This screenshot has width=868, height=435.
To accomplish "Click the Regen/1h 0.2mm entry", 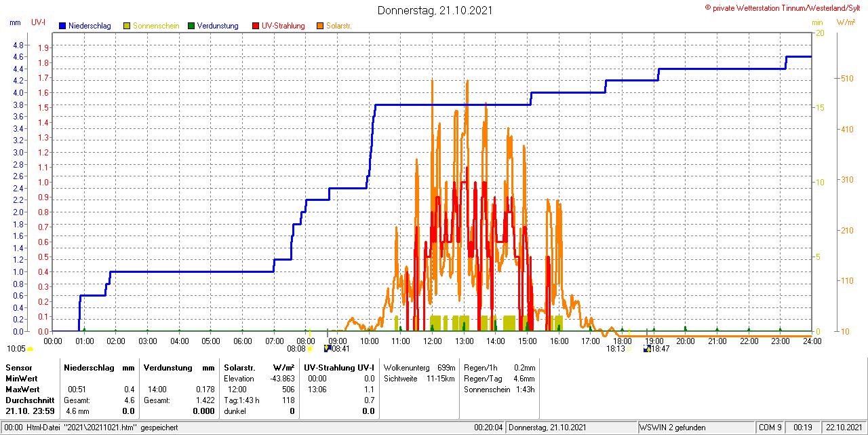I will 499,367.
